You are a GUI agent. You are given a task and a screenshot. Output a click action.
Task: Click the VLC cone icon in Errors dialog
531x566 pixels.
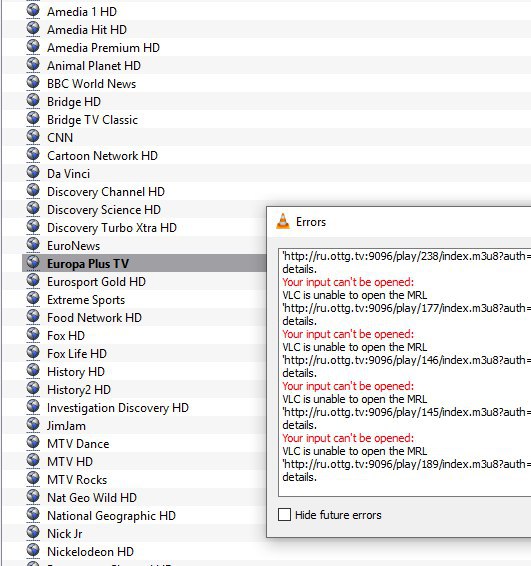[283, 221]
